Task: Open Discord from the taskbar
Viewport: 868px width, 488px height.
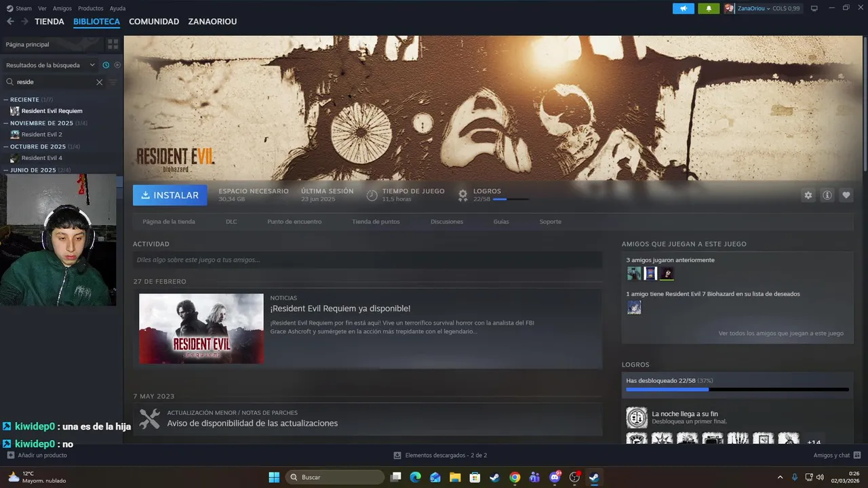Action: point(555,477)
